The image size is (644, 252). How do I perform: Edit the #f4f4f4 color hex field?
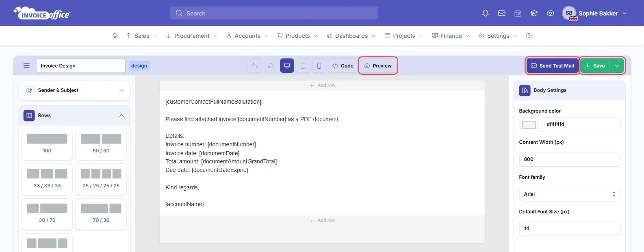(x=581, y=125)
